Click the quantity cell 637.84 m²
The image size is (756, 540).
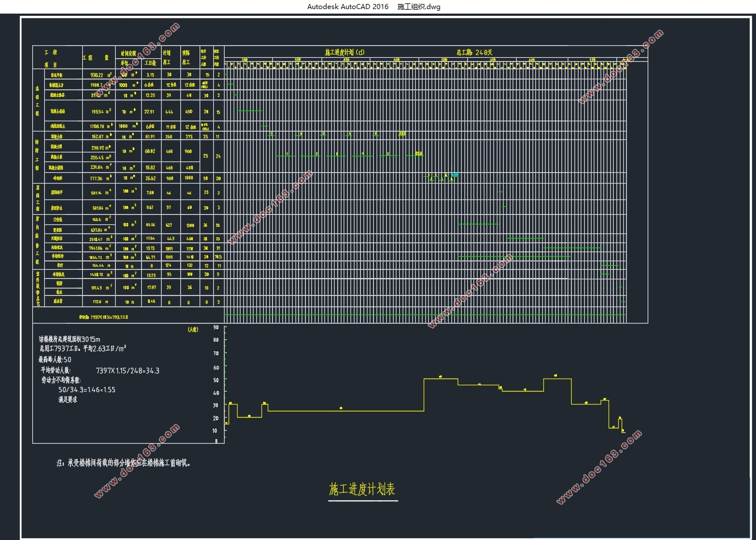(100, 230)
